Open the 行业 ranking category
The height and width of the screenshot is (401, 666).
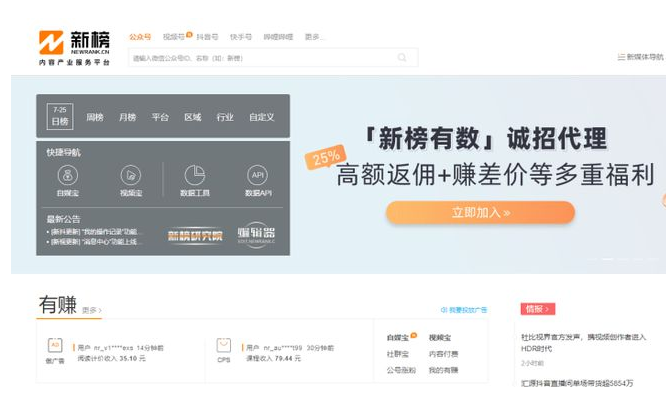pyautogui.click(x=225, y=117)
